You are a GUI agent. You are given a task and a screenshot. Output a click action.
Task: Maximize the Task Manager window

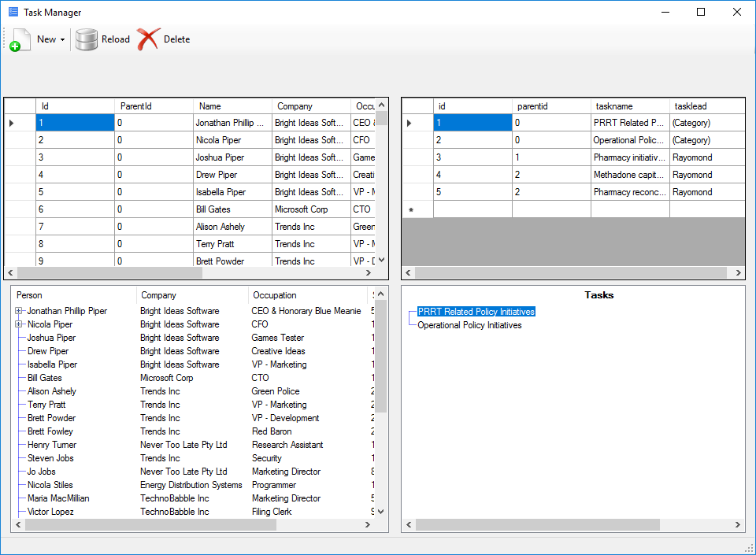click(701, 12)
